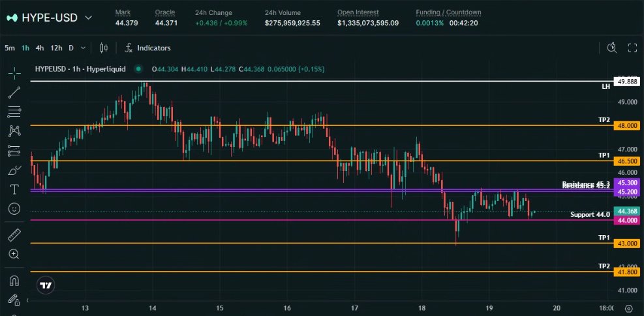
Task: Switch to the 5m timeframe
Action: [x=10, y=48]
